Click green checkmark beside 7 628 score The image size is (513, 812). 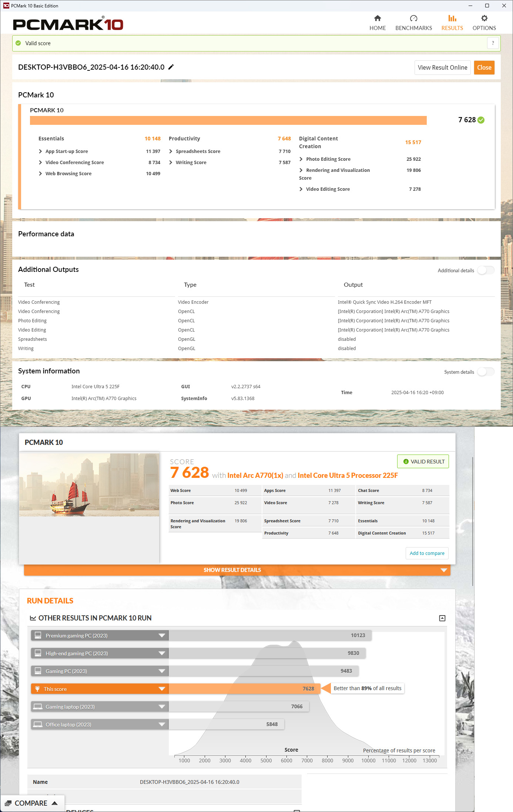[x=481, y=120]
